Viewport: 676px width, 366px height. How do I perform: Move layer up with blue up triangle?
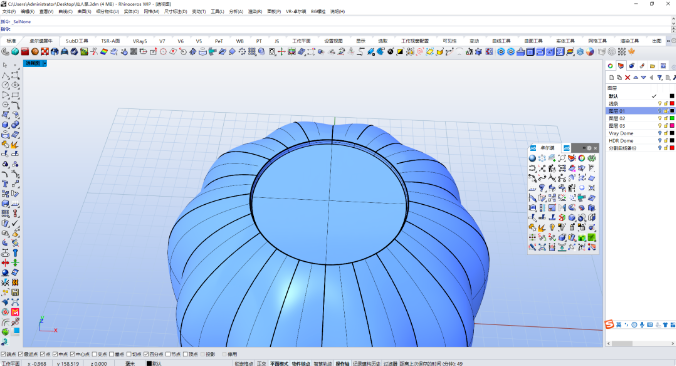click(x=635, y=78)
